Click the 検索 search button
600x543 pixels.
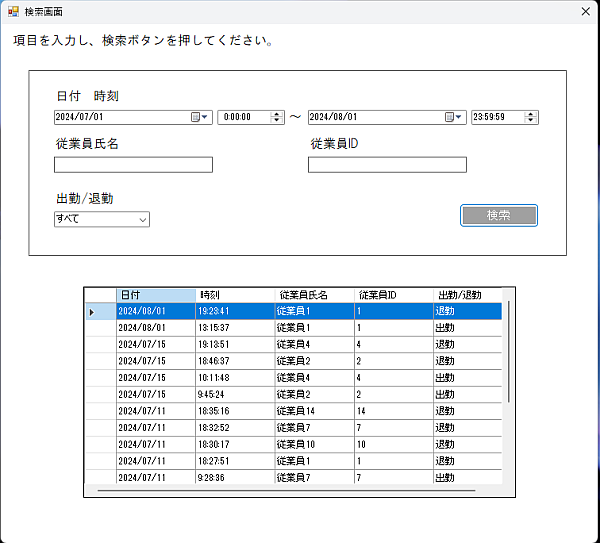pyautogui.click(x=499, y=215)
